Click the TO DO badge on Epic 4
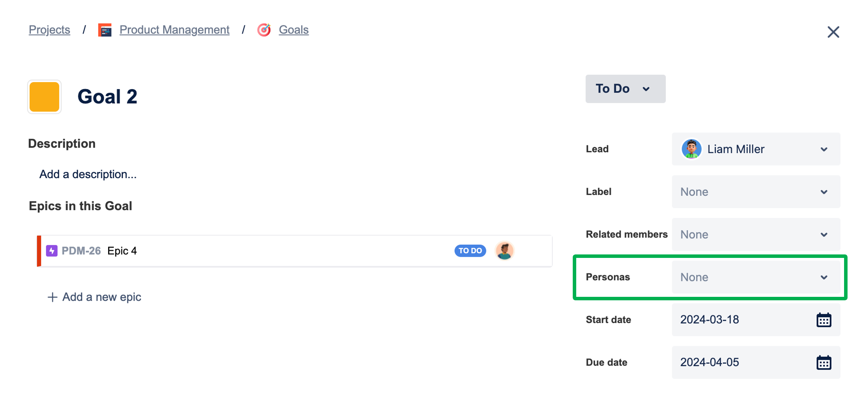Screen dimensions: 868x399 point(470,251)
